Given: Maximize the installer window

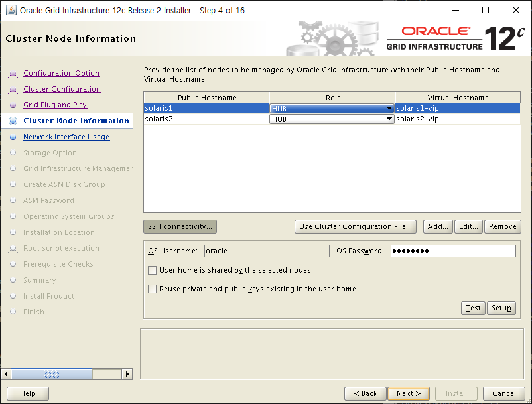Looking at the screenshot, I should point(486,10).
